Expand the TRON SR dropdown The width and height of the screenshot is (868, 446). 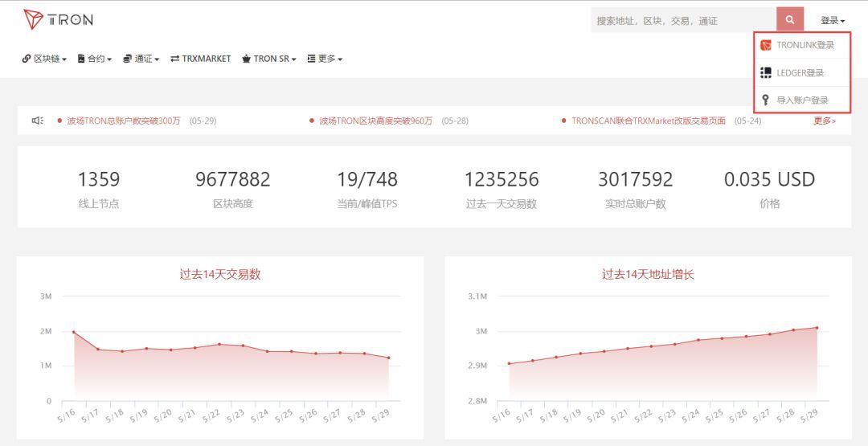pos(269,59)
